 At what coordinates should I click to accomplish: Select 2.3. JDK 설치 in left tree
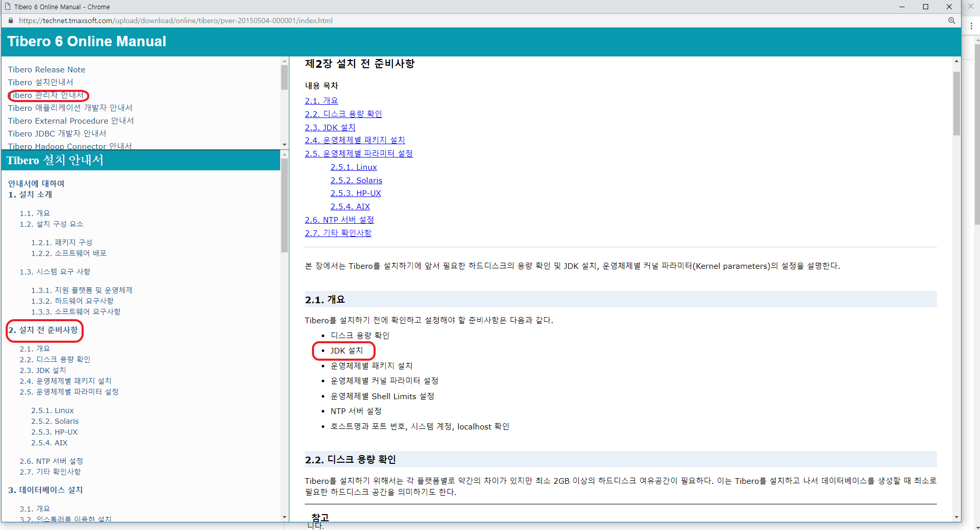point(43,370)
